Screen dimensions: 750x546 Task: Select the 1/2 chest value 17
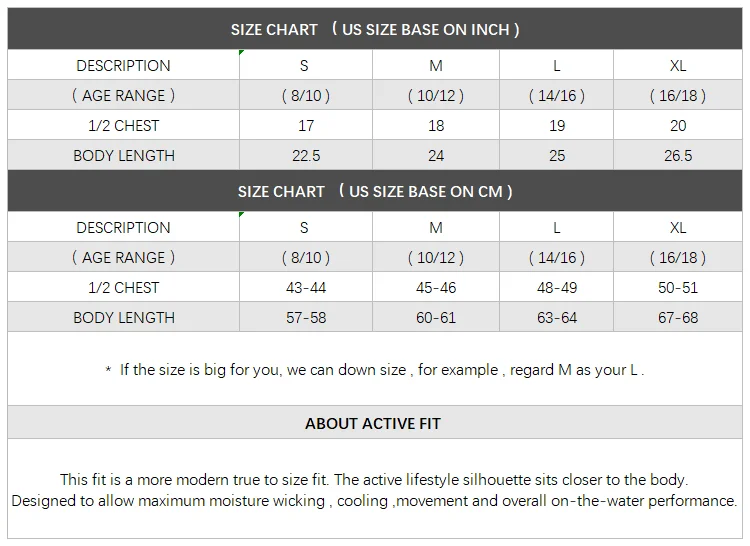(x=306, y=126)
